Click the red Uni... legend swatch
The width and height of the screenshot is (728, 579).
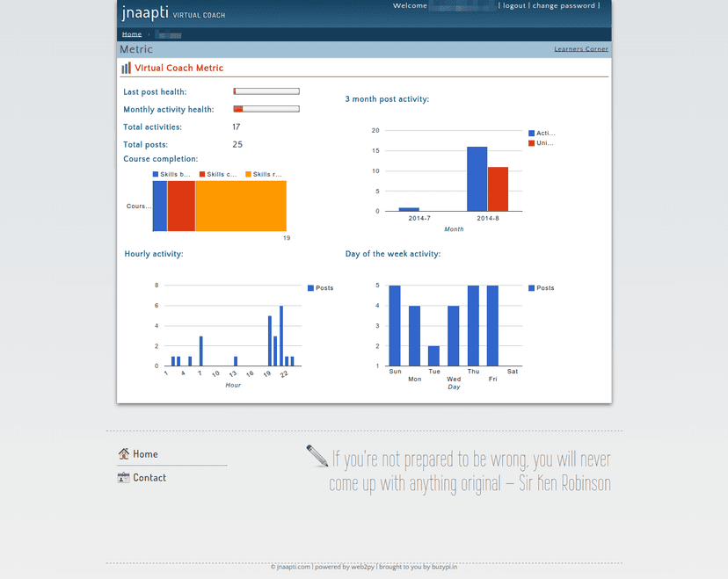(x=532, y=143)
